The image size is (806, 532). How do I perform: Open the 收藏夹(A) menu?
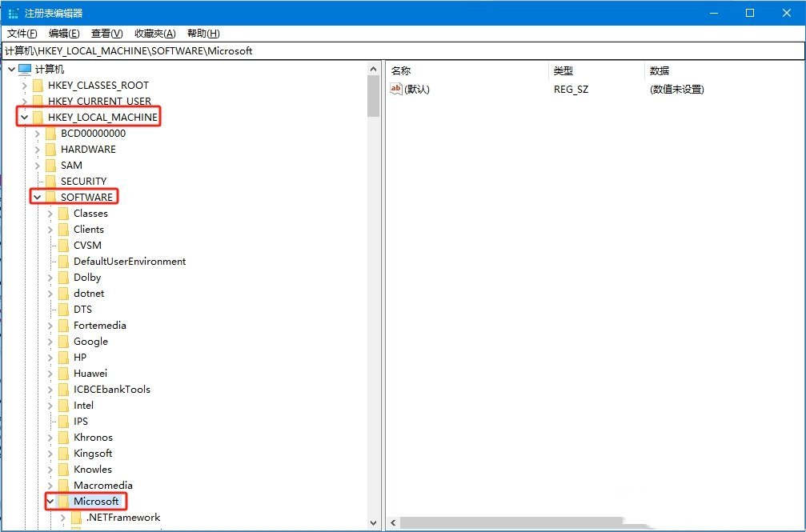coord(154,33)
